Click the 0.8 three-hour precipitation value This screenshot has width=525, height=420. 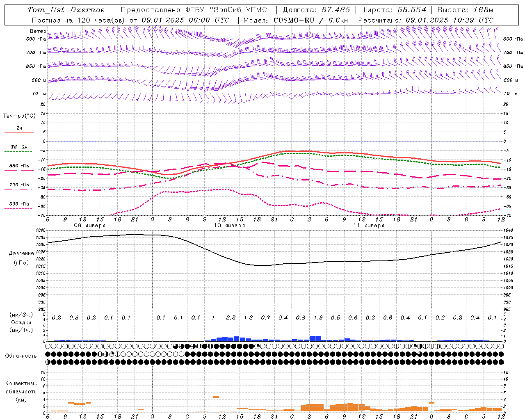301,317
